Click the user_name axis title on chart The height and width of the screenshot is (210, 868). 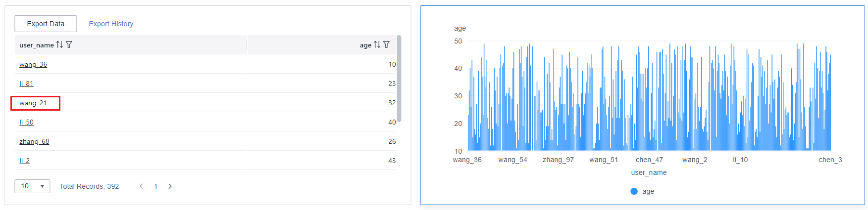coord(649,172)
